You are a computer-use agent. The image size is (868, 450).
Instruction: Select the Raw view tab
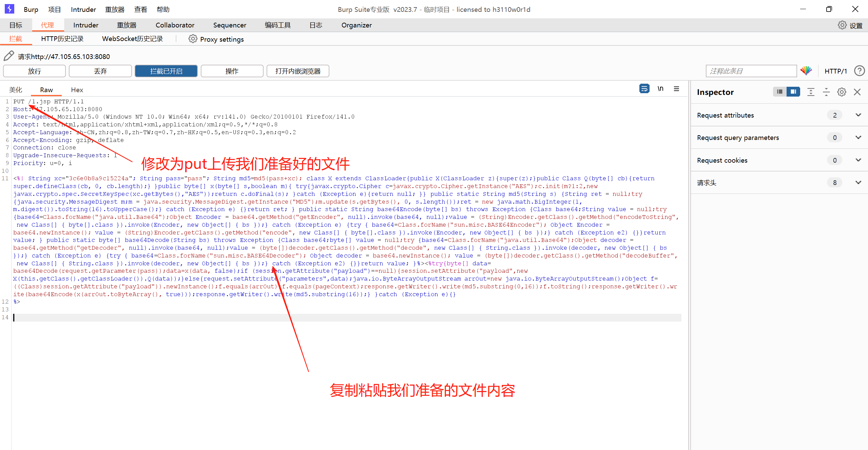point(46,90)
